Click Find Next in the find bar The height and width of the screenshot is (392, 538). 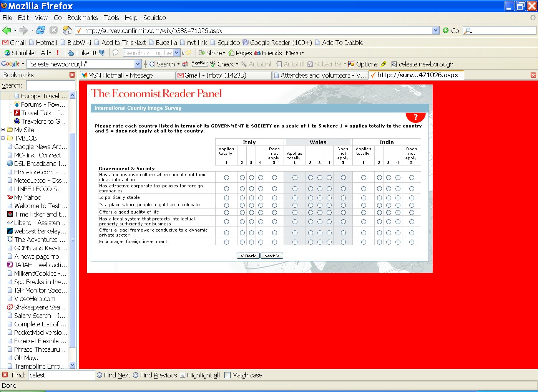(x=114, y=375)
